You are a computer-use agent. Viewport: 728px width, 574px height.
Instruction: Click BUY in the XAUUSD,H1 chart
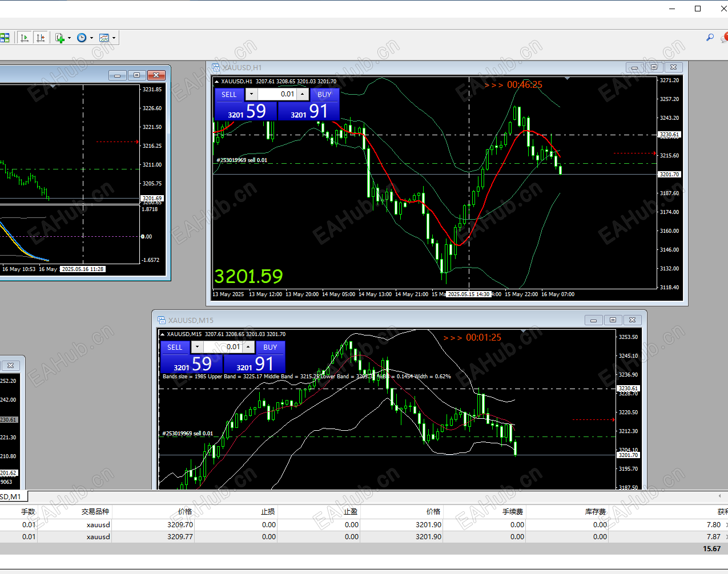point(324,94)
